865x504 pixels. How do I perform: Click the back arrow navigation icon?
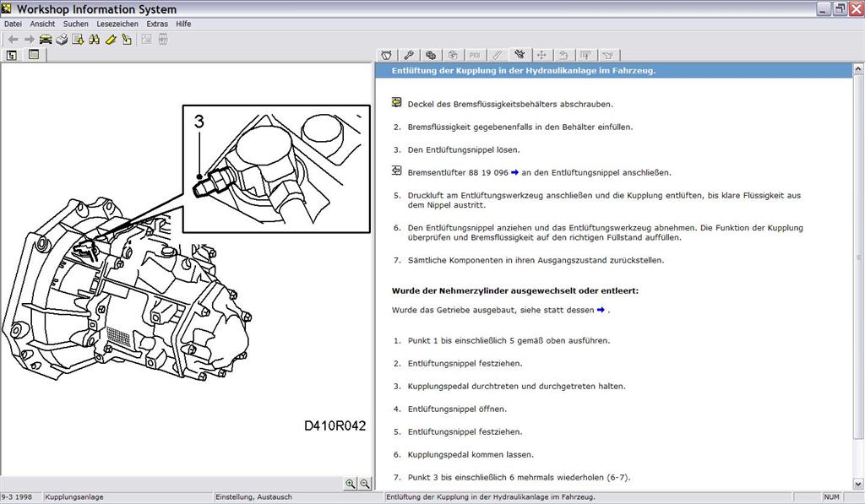tap(14, 39)
